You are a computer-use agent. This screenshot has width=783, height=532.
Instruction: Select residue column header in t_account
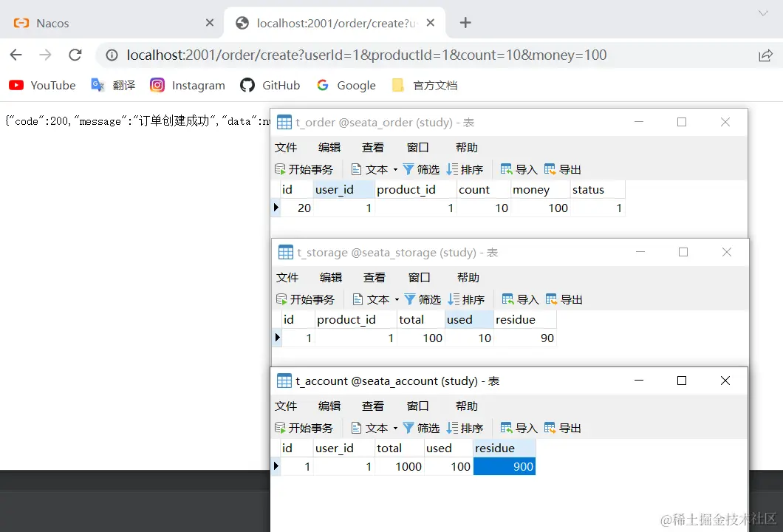pos(505,448)
